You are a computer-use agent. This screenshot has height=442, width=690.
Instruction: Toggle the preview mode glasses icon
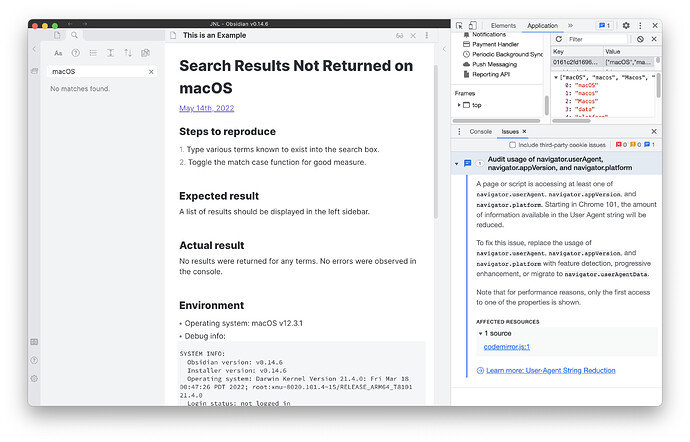click(400, 36)
